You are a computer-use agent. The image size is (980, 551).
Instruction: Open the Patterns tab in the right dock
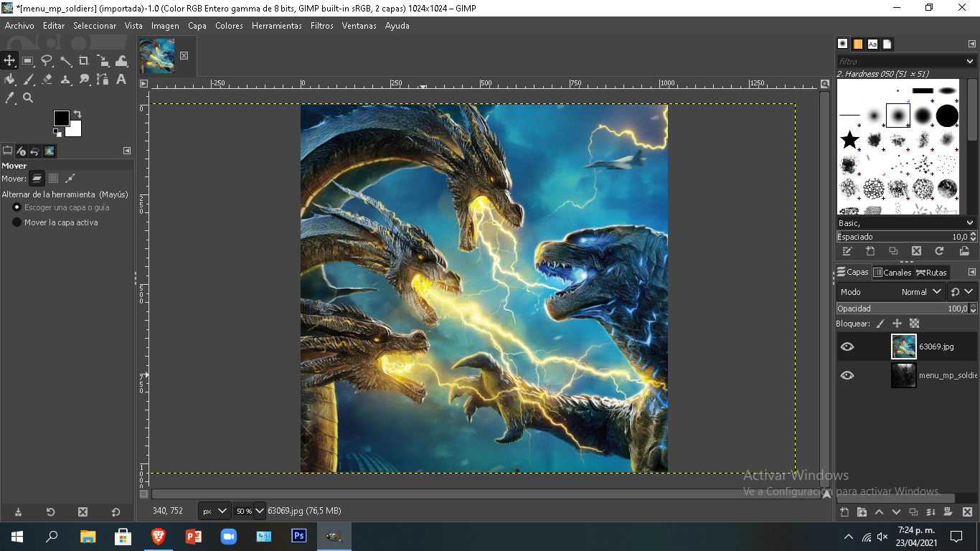click(857, 44)
